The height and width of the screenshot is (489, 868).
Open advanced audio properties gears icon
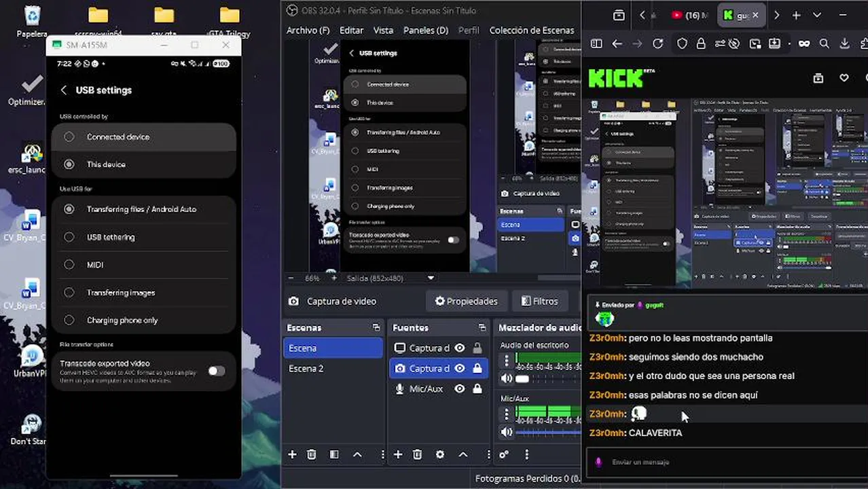click(x=504, y=454)
